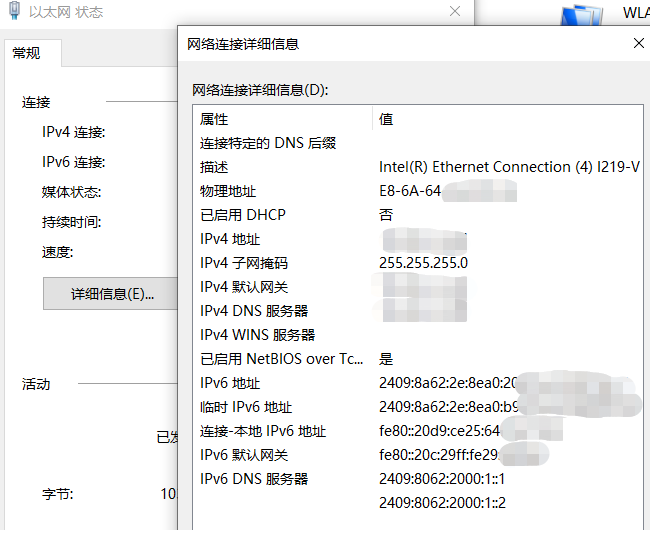The image size is (650, 543).
Task: Select the 描述 row in details list
Action: click(x=214, y=167)
